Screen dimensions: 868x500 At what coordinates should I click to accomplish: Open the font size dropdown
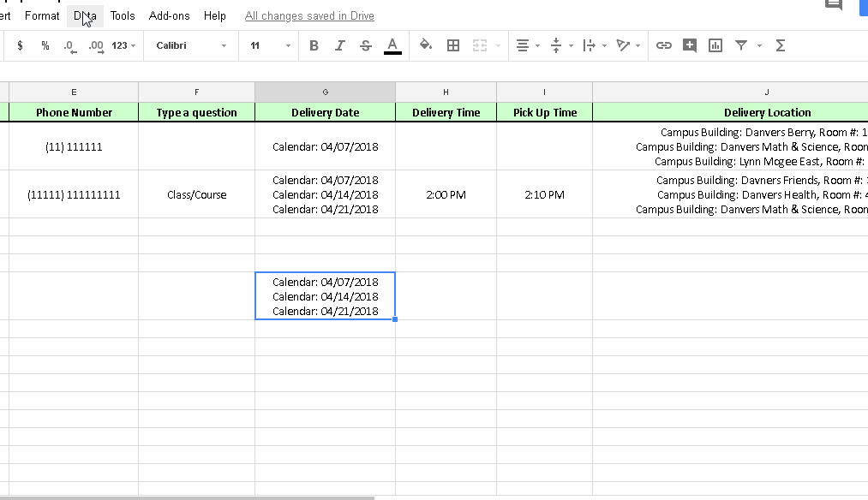pos(266,45)
